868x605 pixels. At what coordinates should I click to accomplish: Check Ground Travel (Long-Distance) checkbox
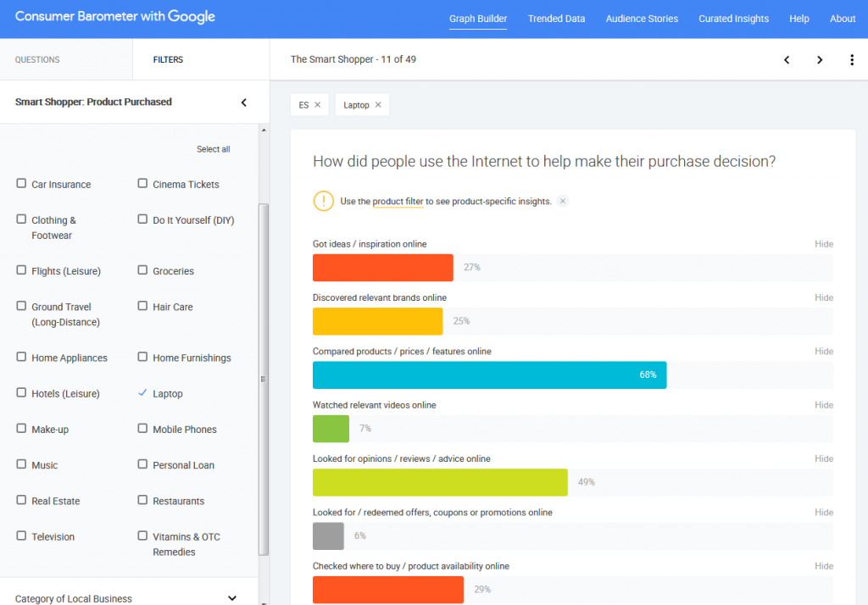[x=21, y=306]
